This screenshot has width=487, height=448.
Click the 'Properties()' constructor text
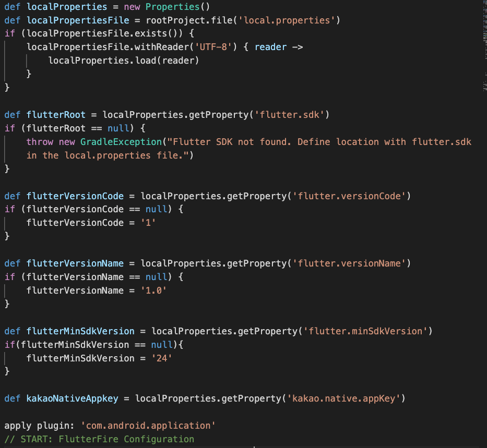pyautogui.click(x=177, y=6)
